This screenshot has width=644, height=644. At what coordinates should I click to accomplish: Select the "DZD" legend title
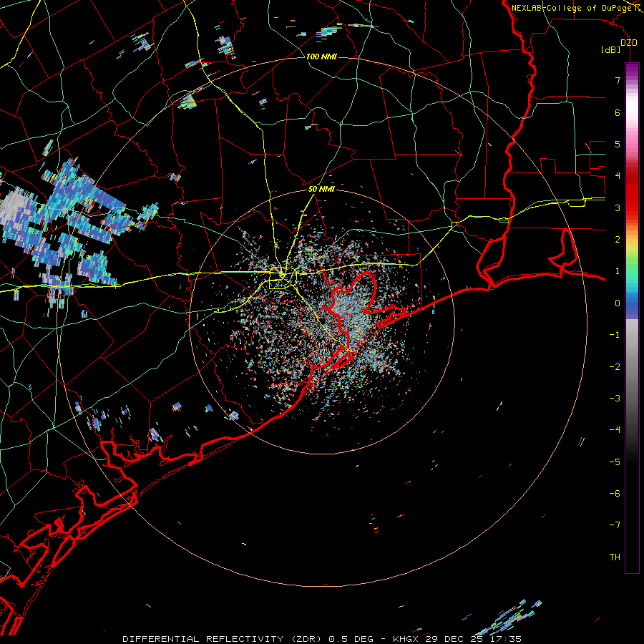pyautogui.click(x=629, y=43)
